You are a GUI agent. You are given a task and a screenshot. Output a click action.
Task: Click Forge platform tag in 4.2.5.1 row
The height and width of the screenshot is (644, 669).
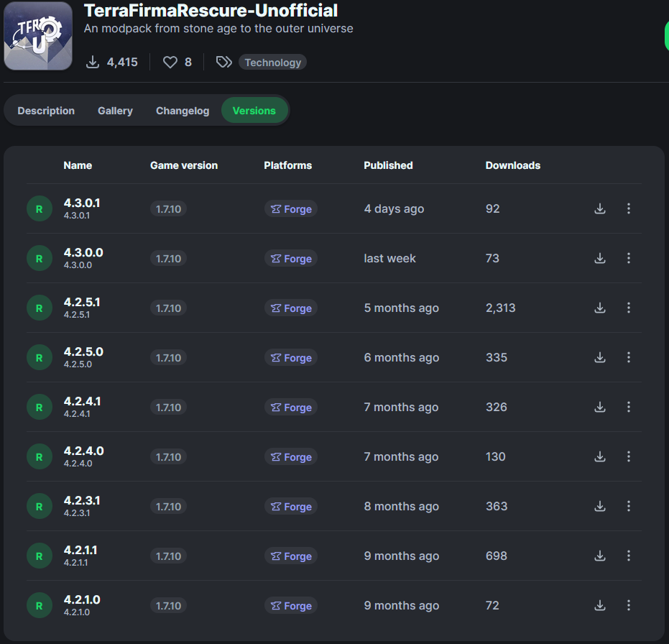[291, 308]
